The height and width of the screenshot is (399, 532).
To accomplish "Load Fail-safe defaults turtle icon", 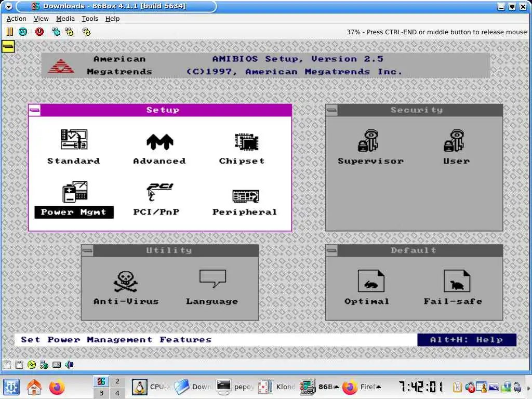I will click(x=457, y=281).
